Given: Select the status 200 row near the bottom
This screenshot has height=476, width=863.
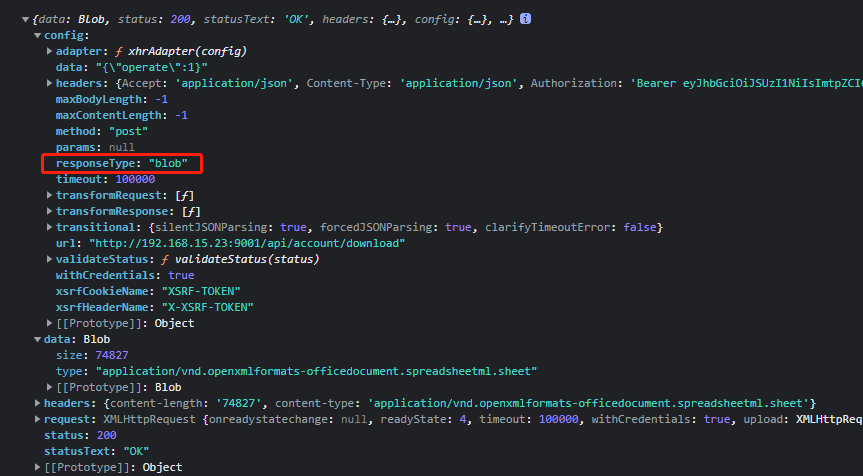Looking at the screenshot, I should [80, 435].
